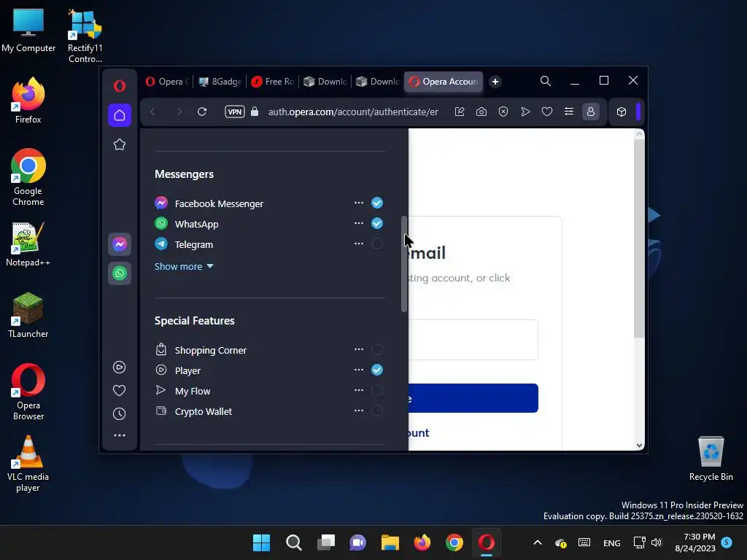Open Facebook Messenger from the sidebar icon
Image resolution: width=747 pixels, height=560 pixels.
[x=120, y=244]
